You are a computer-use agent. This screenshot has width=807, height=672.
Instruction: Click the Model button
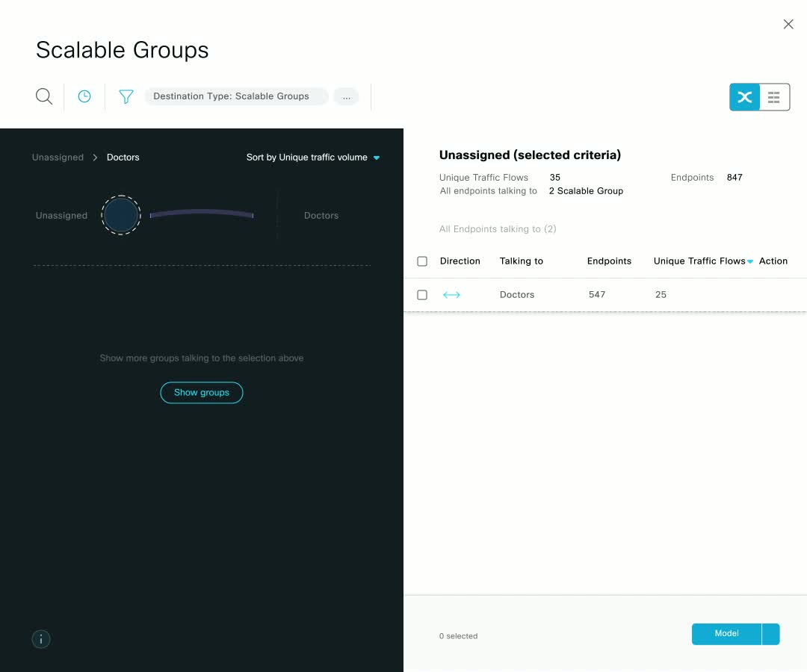[726, 634]
